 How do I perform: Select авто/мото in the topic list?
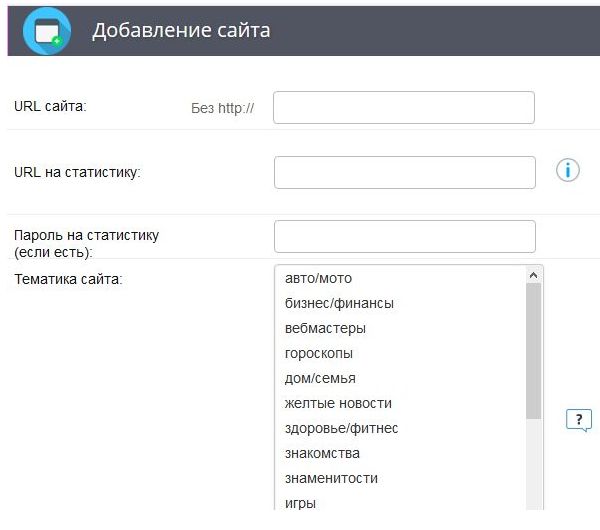click(x=318, y=278)
